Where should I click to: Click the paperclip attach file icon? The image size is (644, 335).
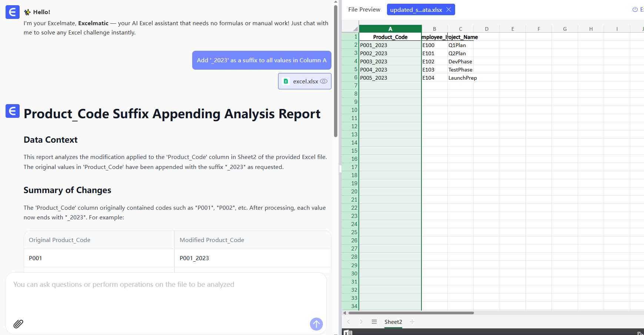tap(18, 324)
